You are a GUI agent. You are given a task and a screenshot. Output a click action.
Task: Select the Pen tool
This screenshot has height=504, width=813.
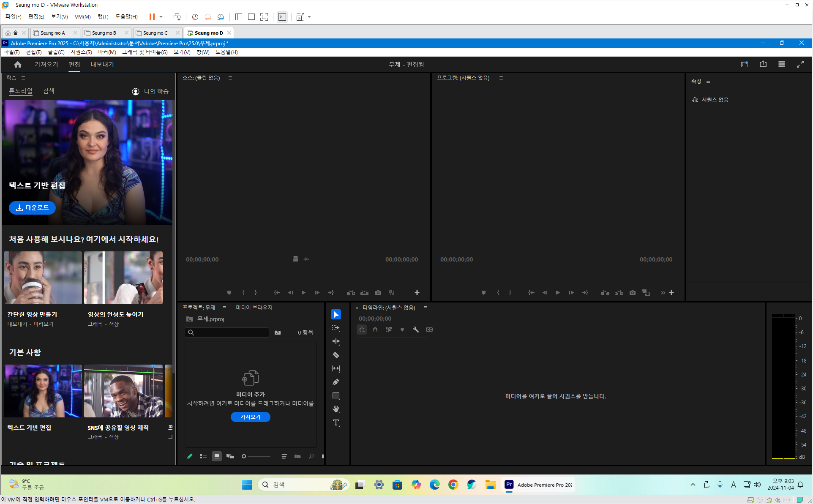coord(336,382)
